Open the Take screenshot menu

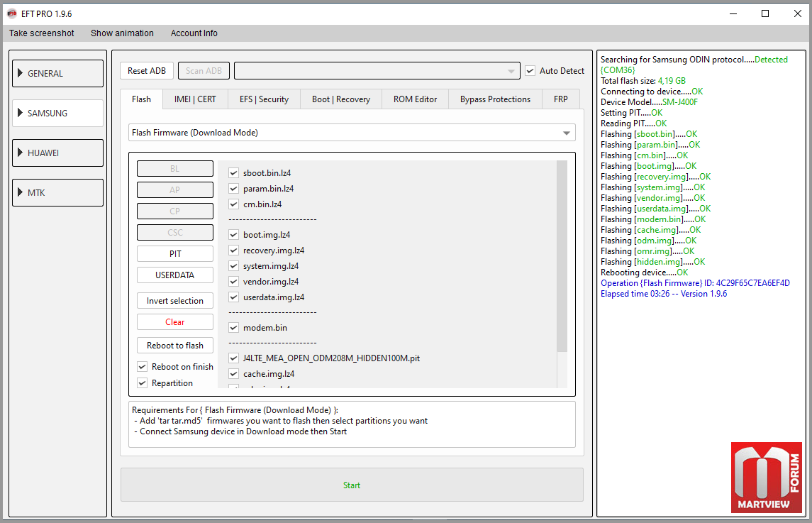(42, 33)
